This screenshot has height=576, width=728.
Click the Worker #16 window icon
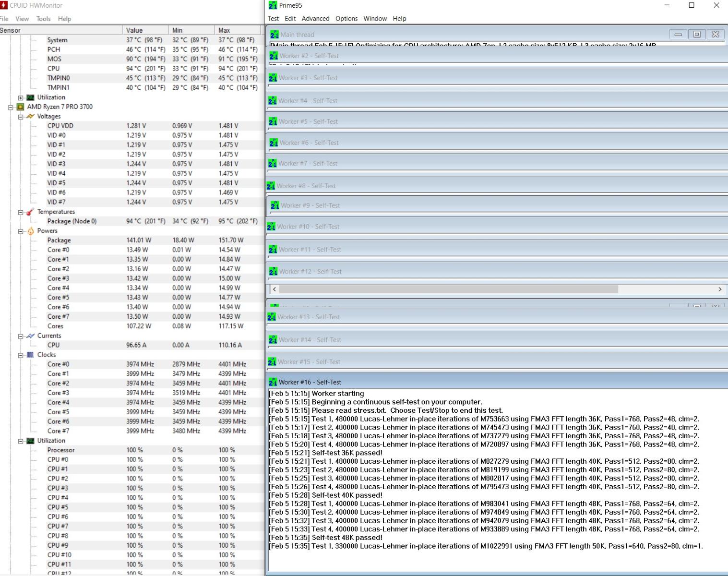click(x=273, y=382)
